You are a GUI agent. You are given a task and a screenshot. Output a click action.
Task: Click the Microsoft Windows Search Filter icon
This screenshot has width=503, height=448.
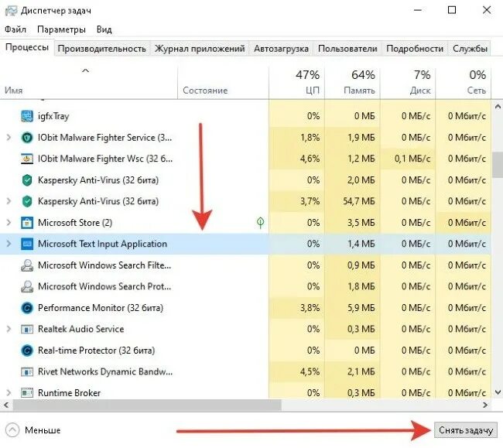pos(27,265)
